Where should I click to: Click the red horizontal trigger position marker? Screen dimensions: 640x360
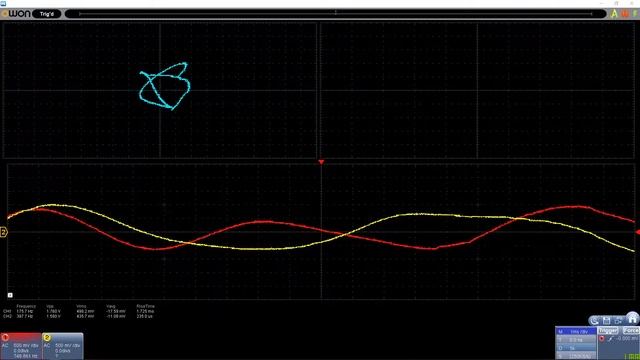click(321, 162)
